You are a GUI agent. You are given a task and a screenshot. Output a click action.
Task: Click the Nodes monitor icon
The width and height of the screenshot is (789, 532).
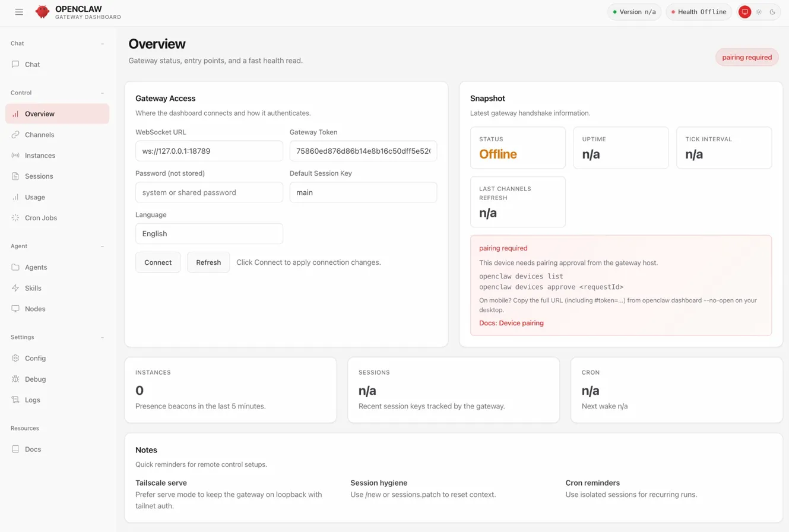[15, 309]
